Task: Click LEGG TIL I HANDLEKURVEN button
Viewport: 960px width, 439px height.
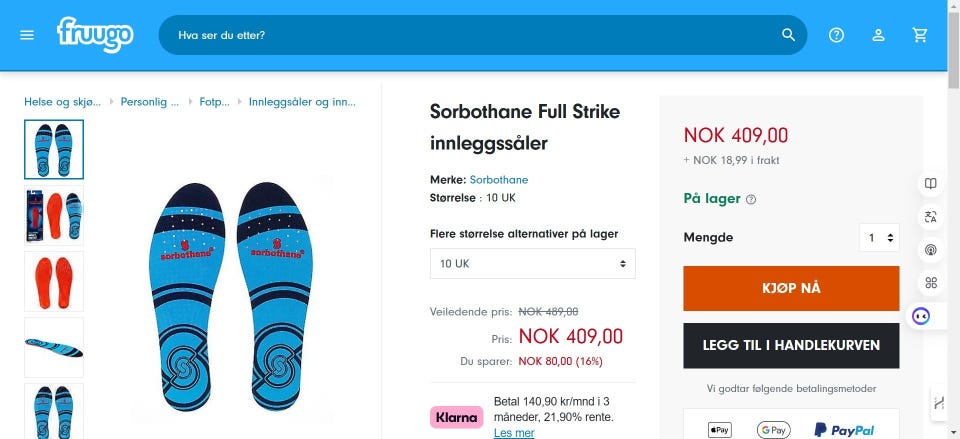Action: (791, 345)
